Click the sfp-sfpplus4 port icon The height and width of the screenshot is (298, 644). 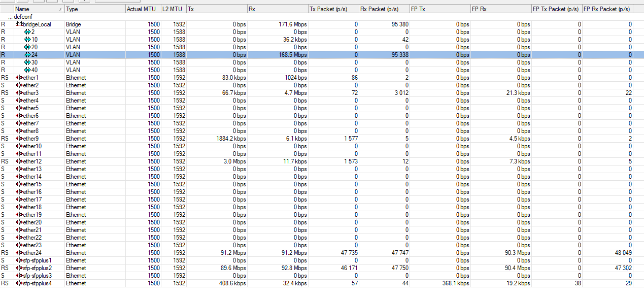19,283
